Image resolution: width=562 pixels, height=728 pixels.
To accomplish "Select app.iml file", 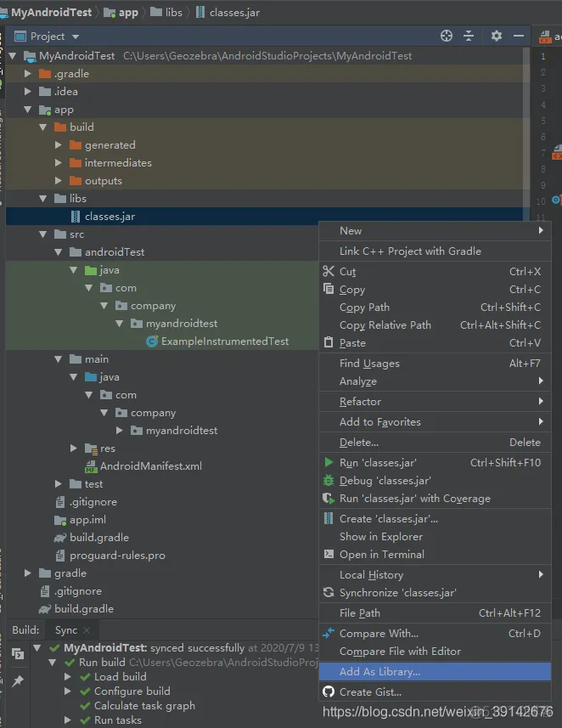I will pyautogui.click(x=87, y=520).
